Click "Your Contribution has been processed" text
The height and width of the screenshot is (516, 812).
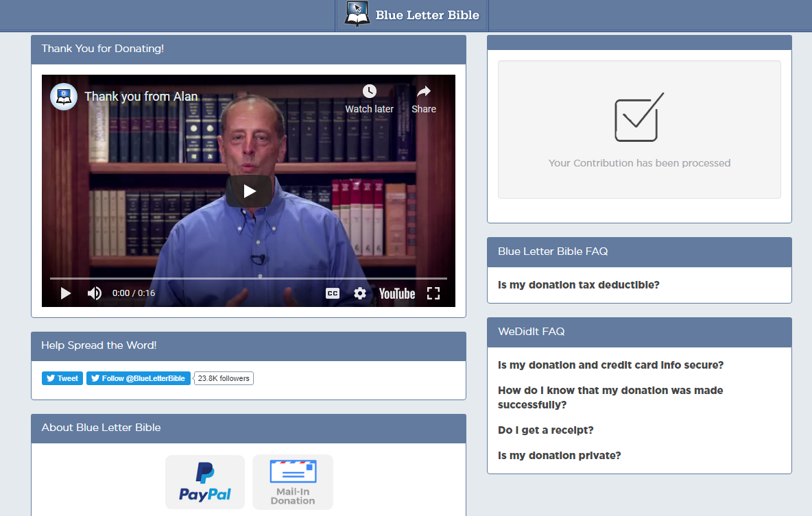click(x=640, y=163)
